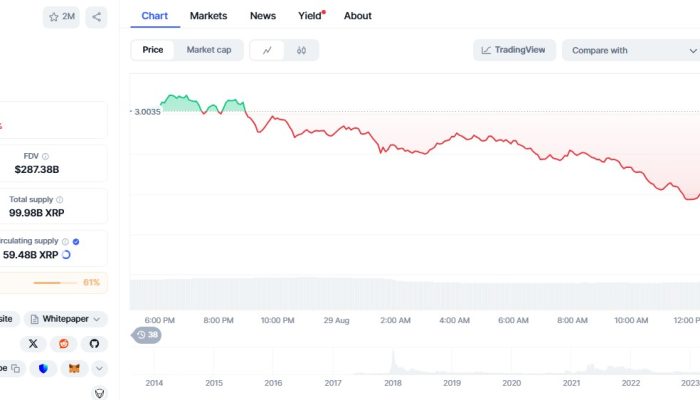Image resolution: width=700 pixels, height=400 pixels.
Task: Add XRP to watchlist via star button
Action: [x=61, y=17]
